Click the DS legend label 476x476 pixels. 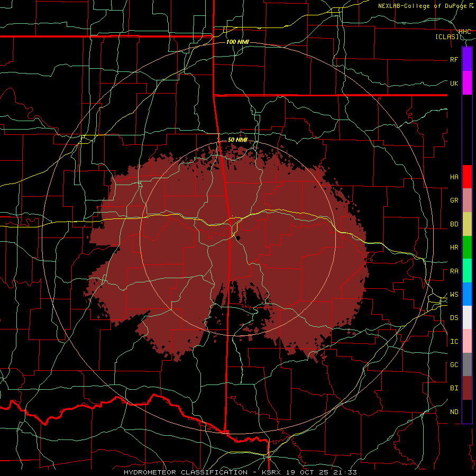click(454, 318)
